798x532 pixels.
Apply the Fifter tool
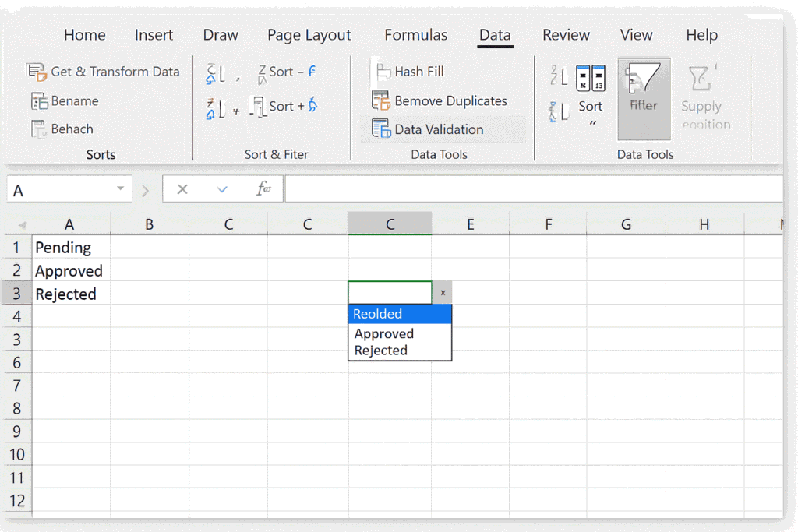pyautogui.click(x=644, y=97)
